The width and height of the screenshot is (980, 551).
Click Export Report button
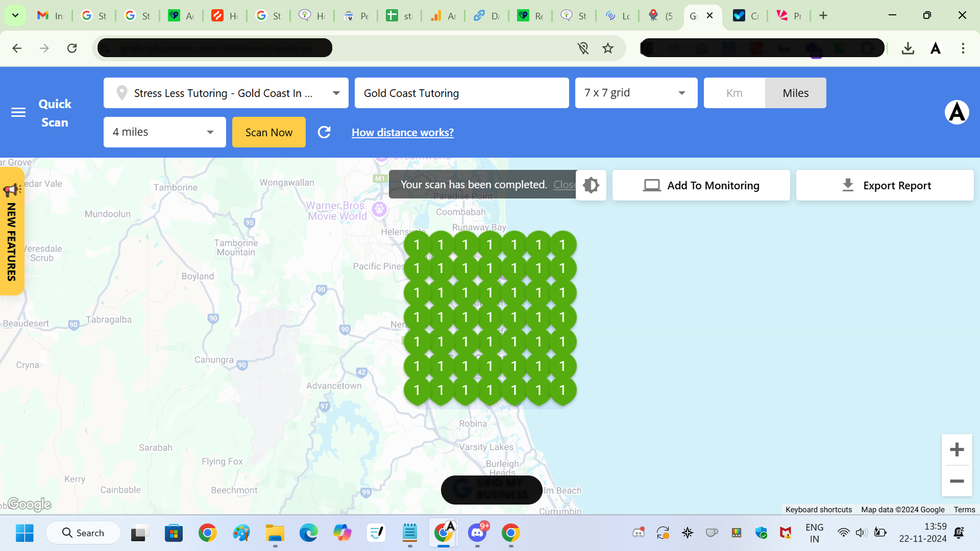click(x=885, y=185)
